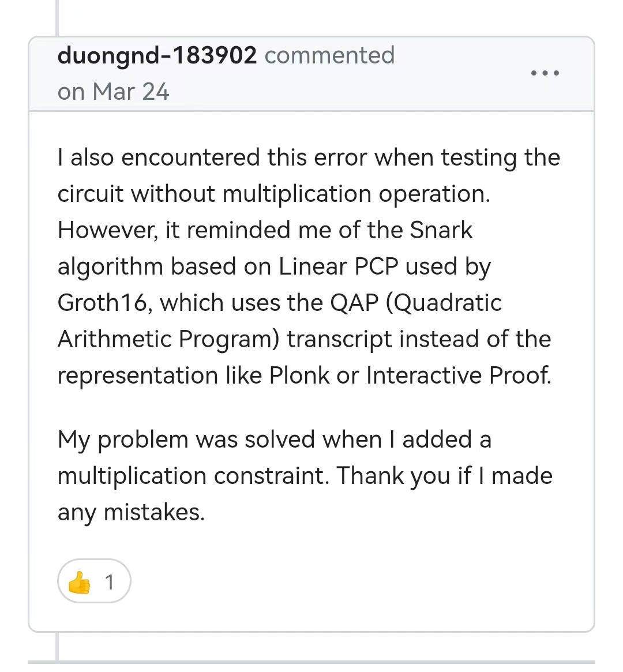The width and height of the screenshot is (623, 672).
Task: Click the text 'any mistakes.' at comment end
Action: click(131, 513)
